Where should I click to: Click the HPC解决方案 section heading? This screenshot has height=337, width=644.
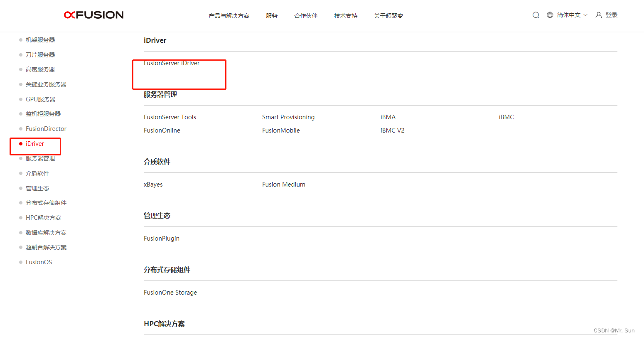click(x=165, y=324)
